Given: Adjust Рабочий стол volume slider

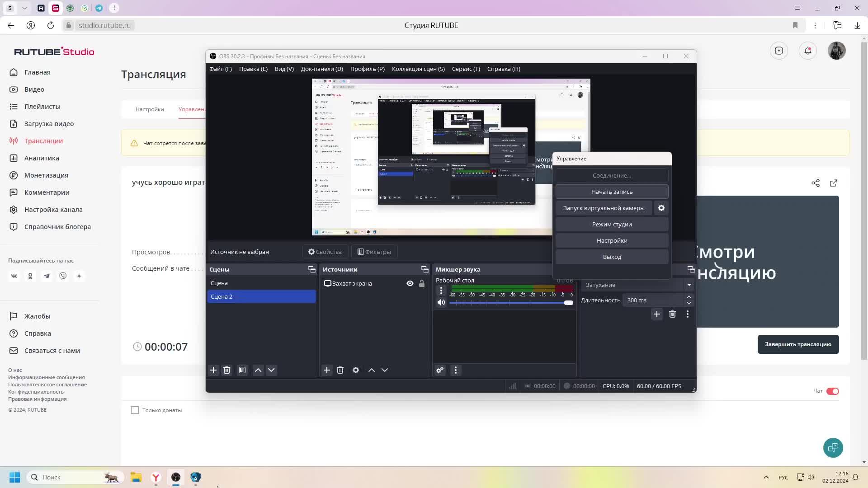Looking at the screenshot, I should tap(511, 303).
